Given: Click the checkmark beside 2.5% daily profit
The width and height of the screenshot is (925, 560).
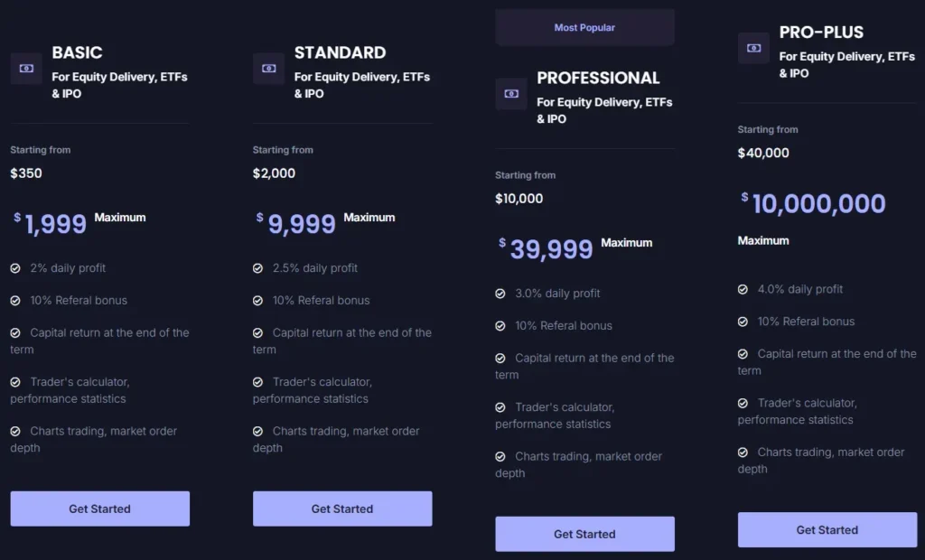Looking at the screenshot, I should click(x=258, y=268).
